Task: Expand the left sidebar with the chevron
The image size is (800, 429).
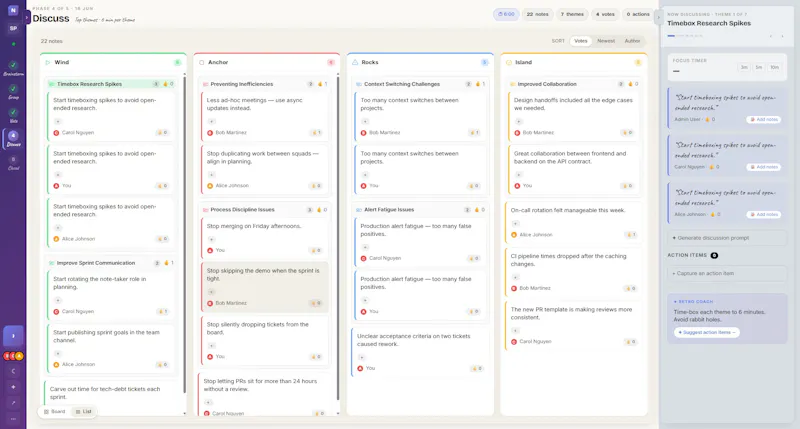Action: point(28,17)
